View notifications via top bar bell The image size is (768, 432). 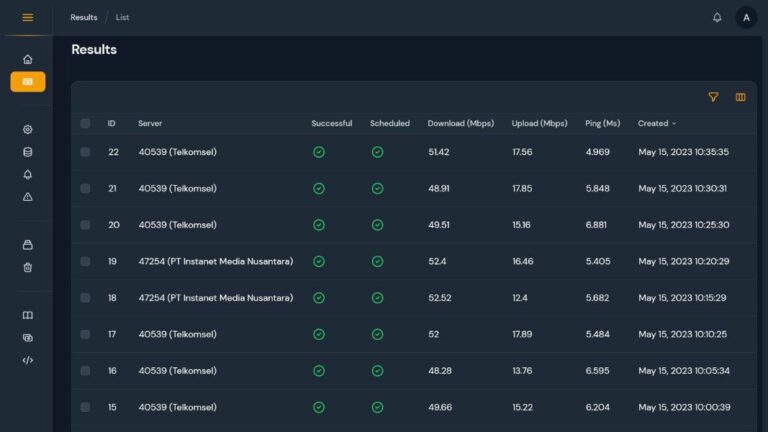[717, 17]
